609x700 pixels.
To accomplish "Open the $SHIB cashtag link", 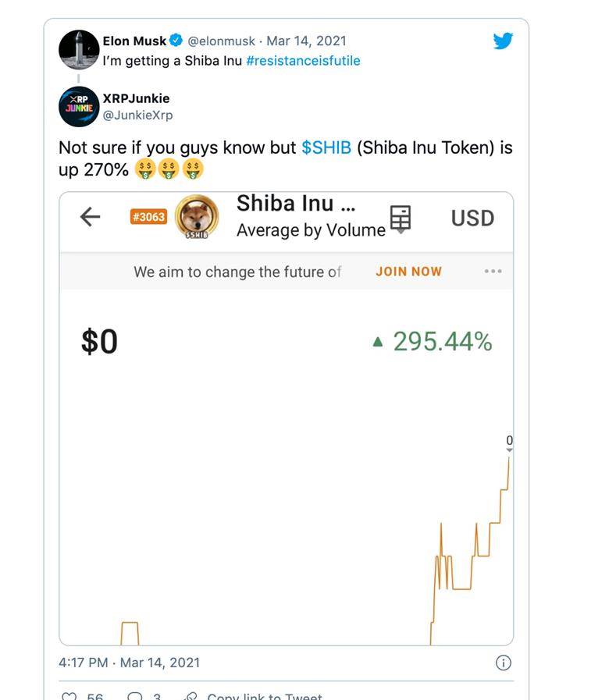I will (326, 147).
